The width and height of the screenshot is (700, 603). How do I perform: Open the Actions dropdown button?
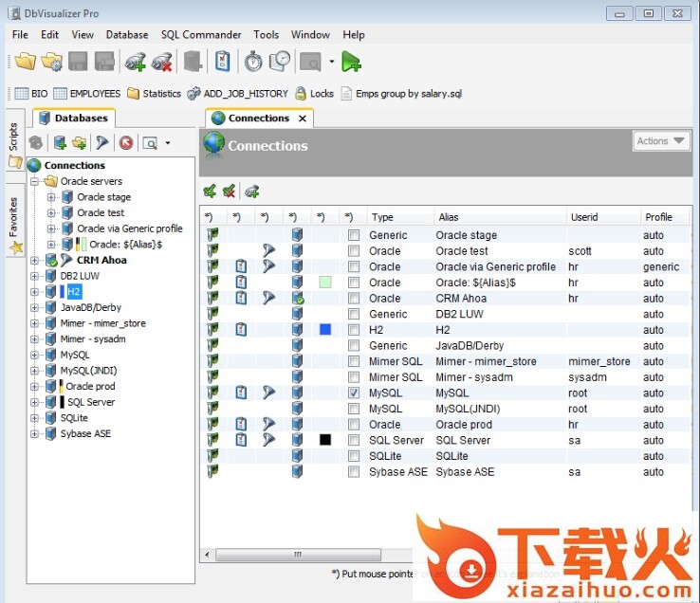click(x=661, y=141)
